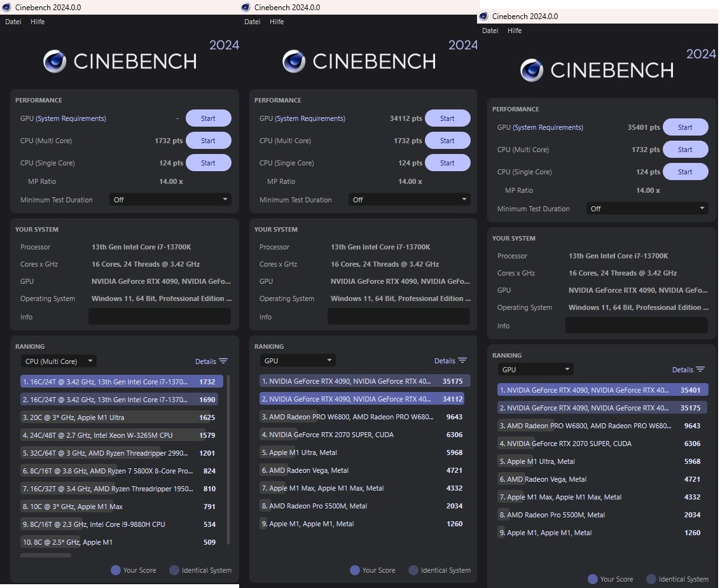Open Details link in right window ranking
Screen dimensions: 720x588
click(x=682, y=370)
